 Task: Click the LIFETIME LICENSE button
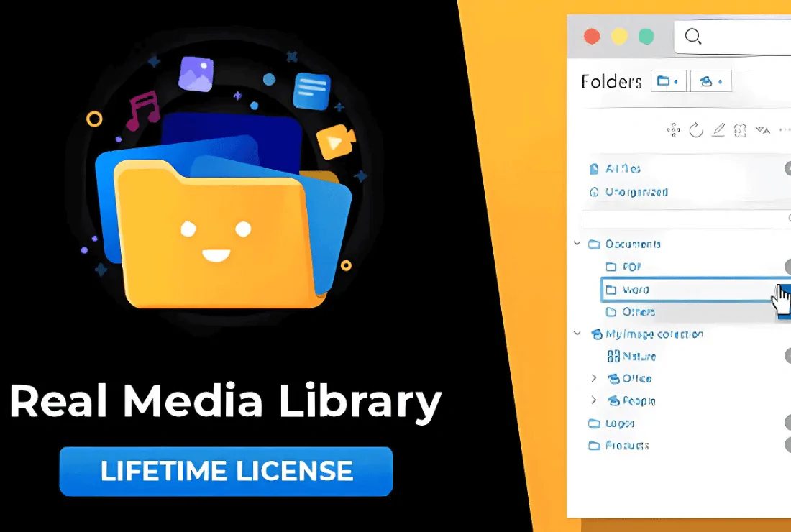tap(226, 471)
